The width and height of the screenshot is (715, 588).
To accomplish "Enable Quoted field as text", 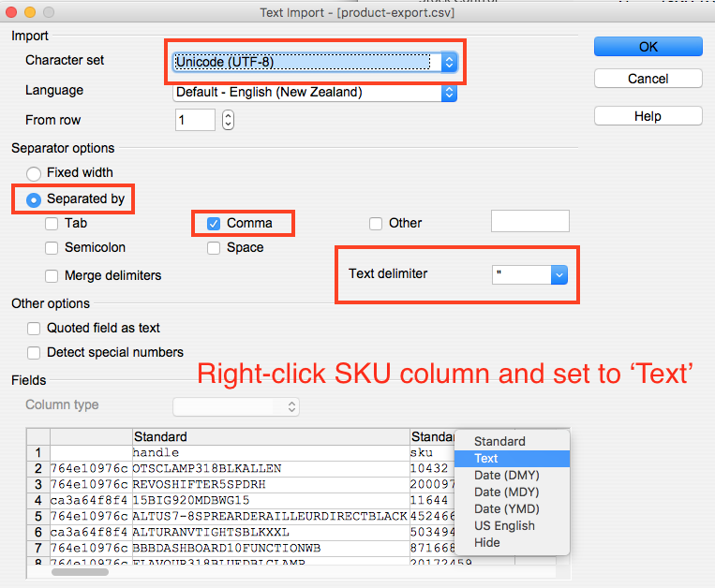I will [x=35, y=329].
